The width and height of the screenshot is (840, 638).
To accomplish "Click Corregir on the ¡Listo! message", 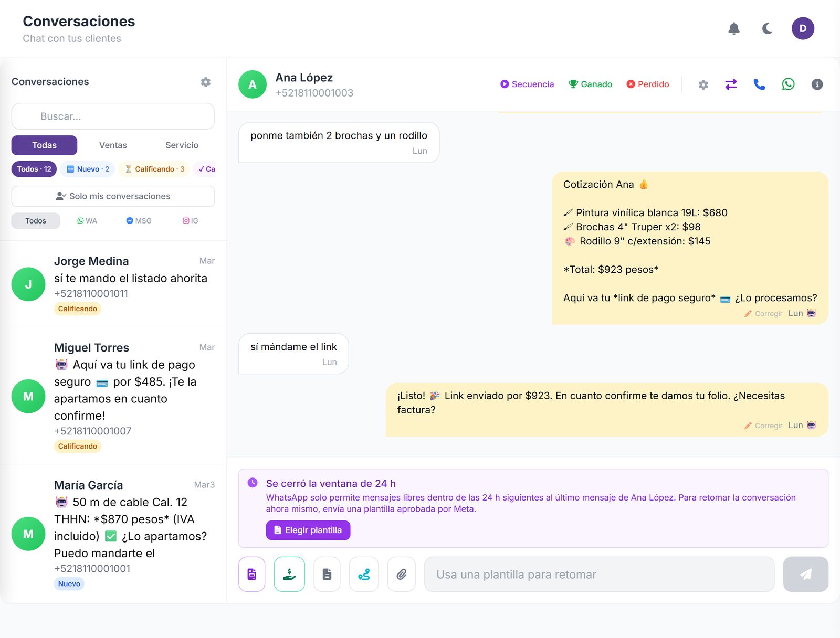I will pos(763,426).
